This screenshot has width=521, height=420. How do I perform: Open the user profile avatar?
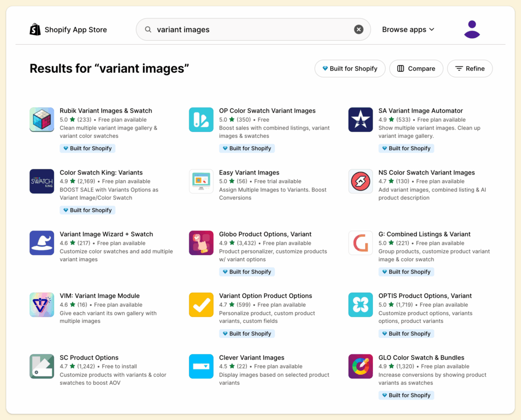472,30
